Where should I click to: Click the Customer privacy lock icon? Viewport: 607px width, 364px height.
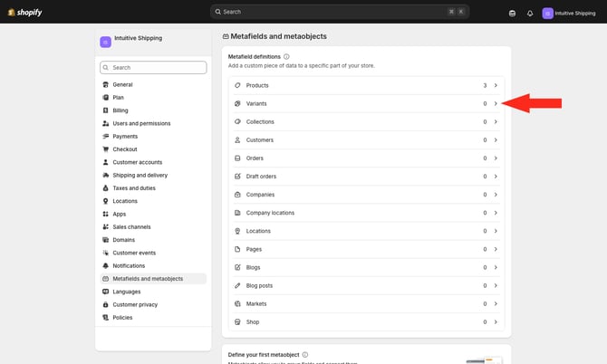pos(105,305)
